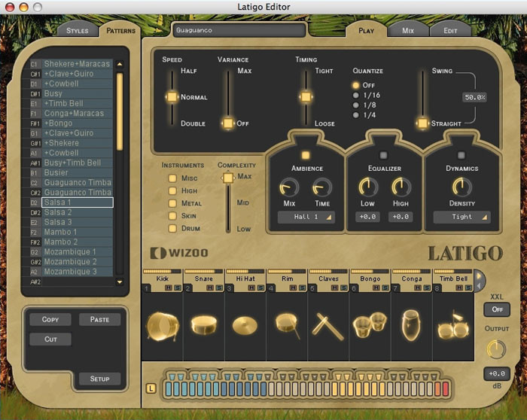The height and width of the screenshot is (420, 527).
Task: Open the Setup button
Action: pos(99,379)
